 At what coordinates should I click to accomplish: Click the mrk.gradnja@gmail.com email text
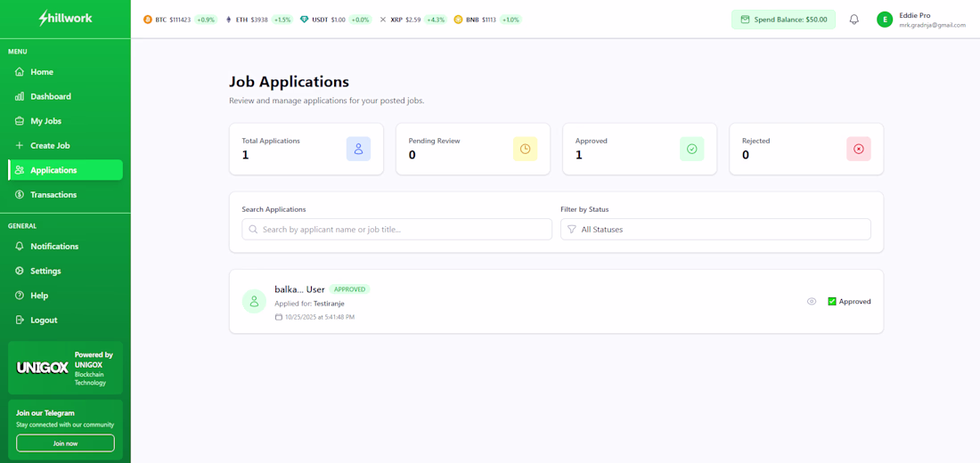pos(933,25)
